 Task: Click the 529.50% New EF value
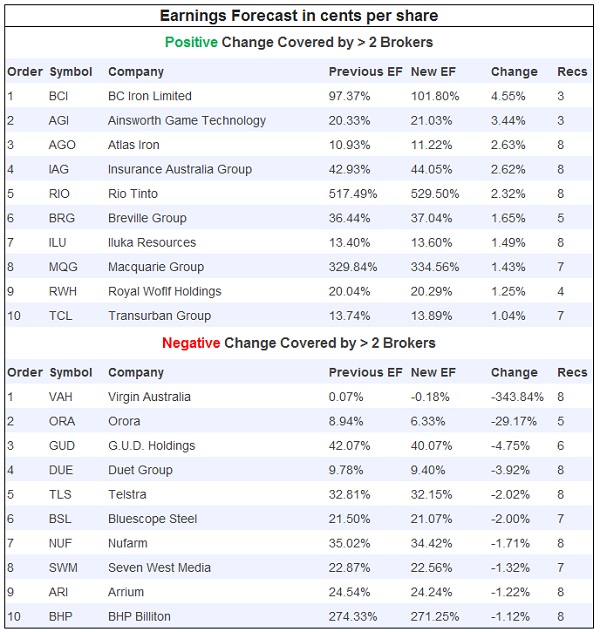point(435,194)
